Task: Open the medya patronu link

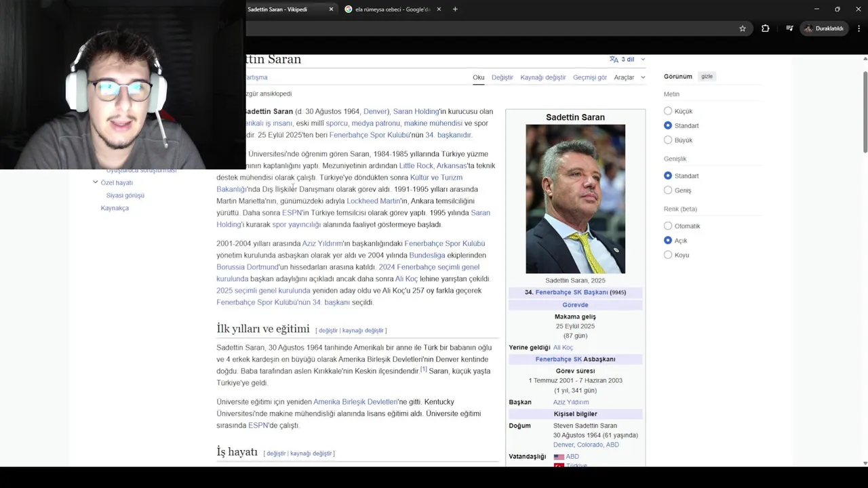Action: [376, 124]
